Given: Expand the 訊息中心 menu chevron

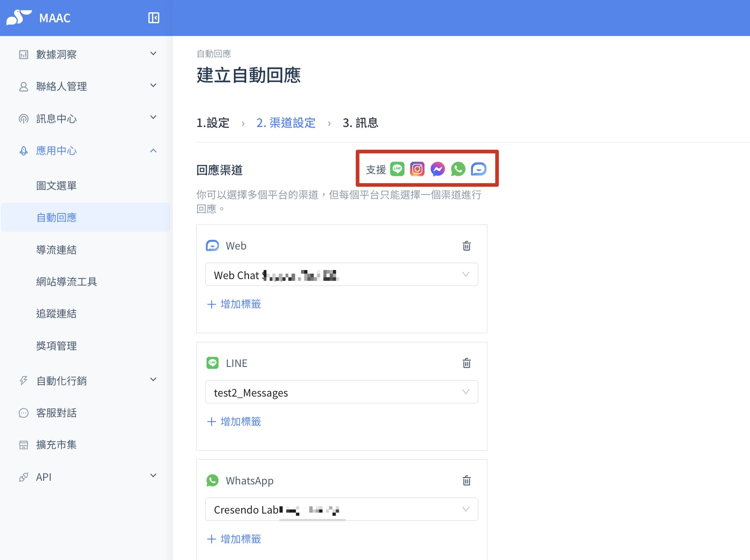Looking at the screenshot, I should click(x=153, y=117).
